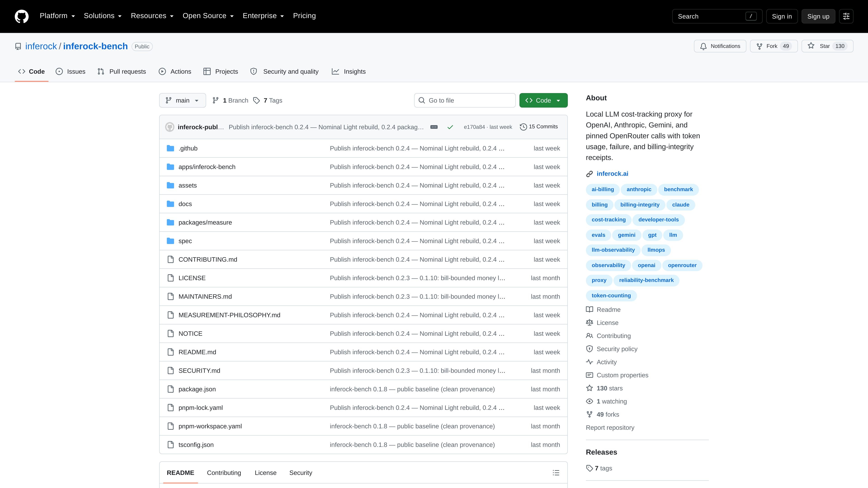
Task: Click the Notifications bell icon
Action: coord(703,47)
